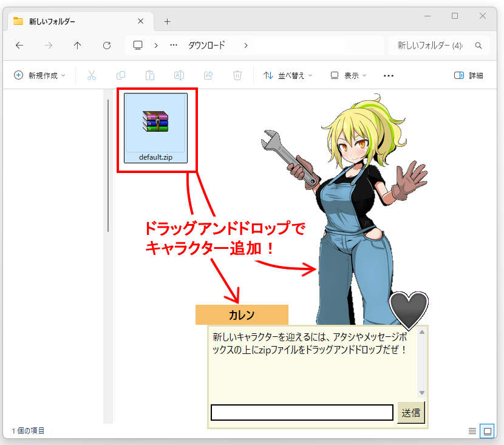The image size is (504, 445).
Task: Toggle the 詳細 details pane
Action: coord(469,75)
